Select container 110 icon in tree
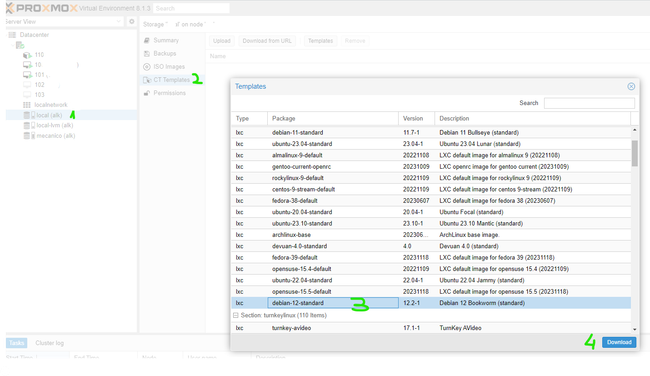The image size is (650, 376). pyautogui.click(x=27, y=55)
